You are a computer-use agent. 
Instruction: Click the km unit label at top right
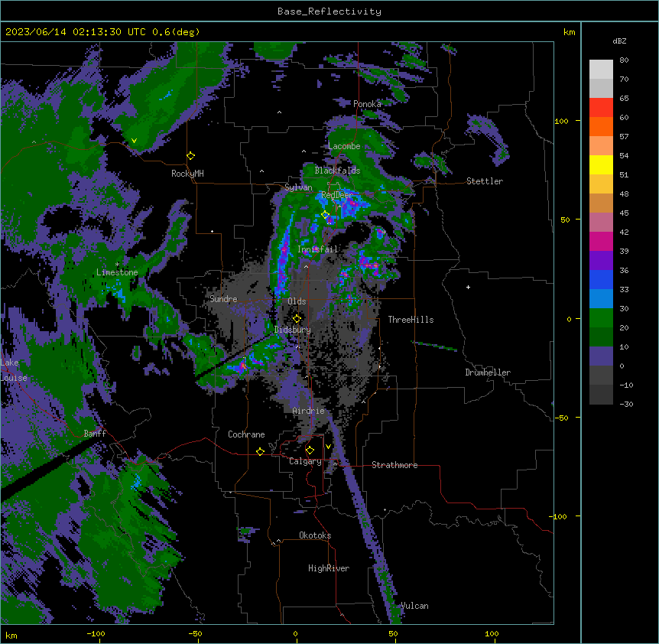pos(569,32)
